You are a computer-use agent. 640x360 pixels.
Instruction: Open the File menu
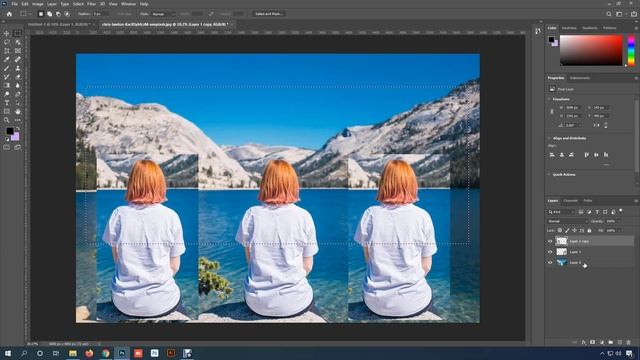coord(14,4)
